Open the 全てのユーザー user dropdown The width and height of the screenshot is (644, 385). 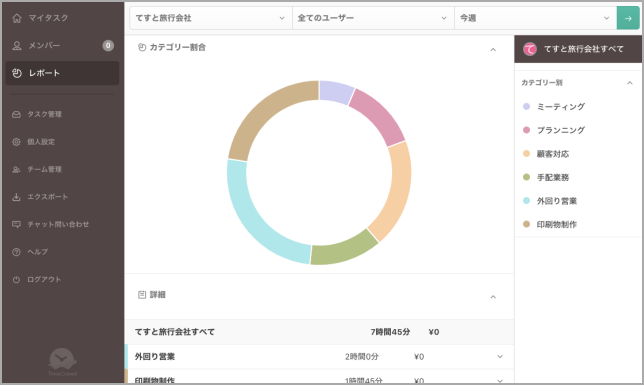point(373,18)
